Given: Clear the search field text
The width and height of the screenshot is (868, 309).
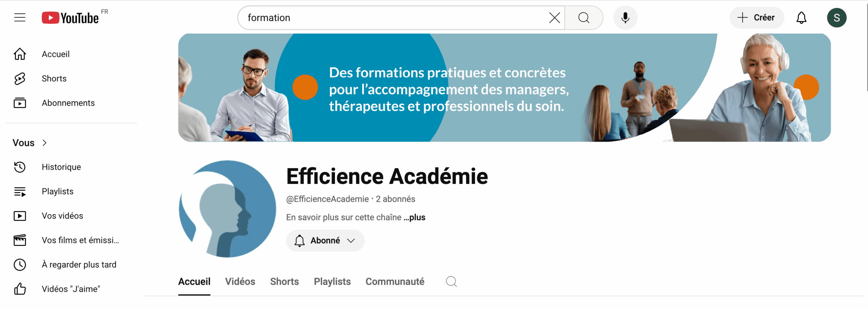Looking at the screenshot, I should [554, 18].
